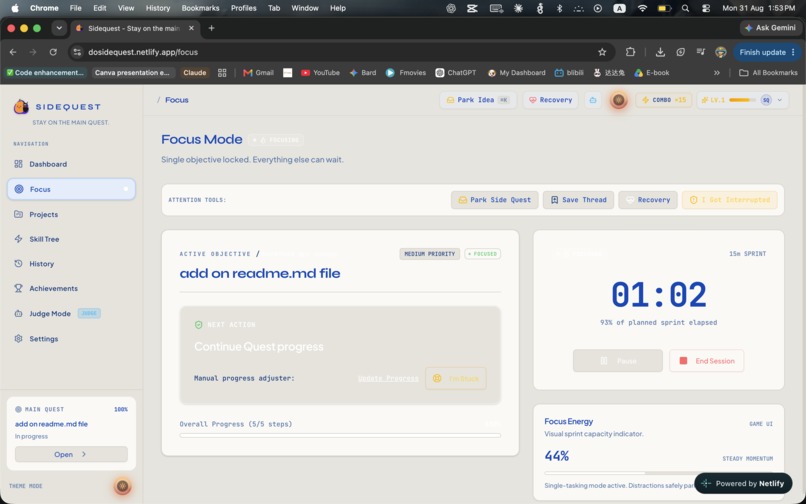Click the Overall Progress bar

[340, 436]
